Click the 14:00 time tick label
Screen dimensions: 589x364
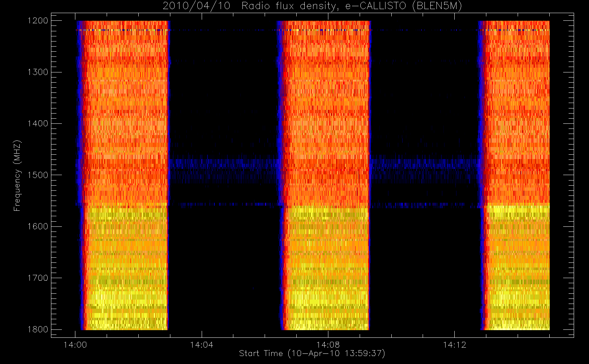75,345
